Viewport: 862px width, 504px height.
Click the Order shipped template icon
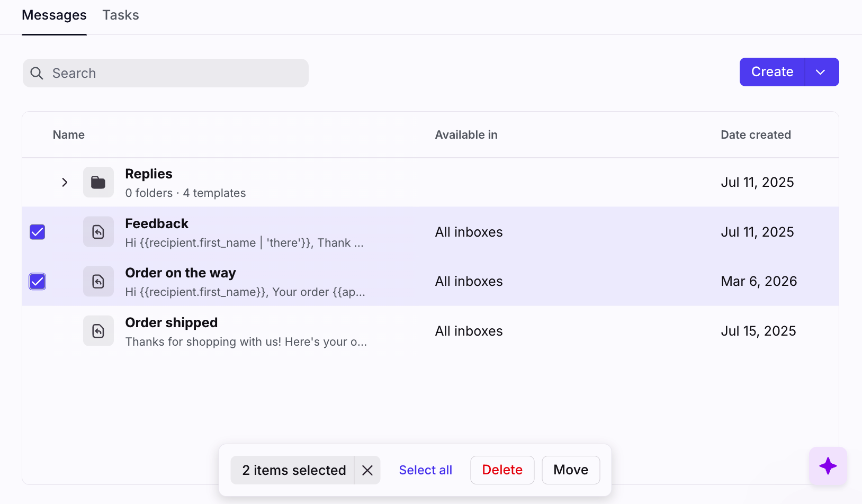point(98,331)
